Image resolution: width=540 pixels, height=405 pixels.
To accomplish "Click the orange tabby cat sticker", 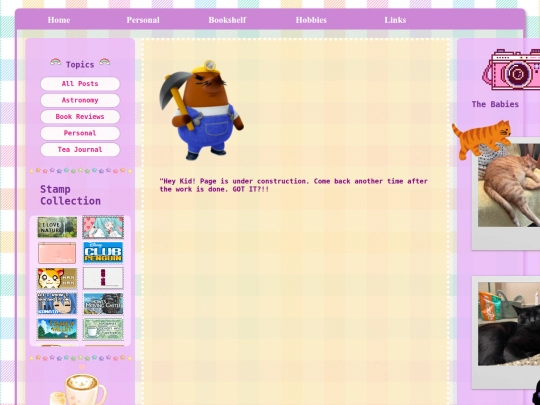I will [481, 139].
